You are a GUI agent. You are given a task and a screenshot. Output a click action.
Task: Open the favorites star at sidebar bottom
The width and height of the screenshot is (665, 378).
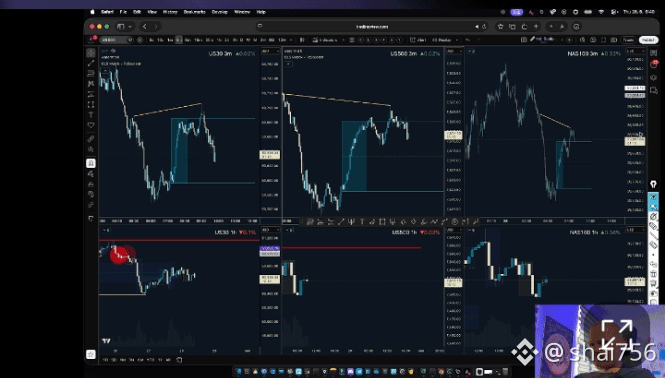[91, 354]
